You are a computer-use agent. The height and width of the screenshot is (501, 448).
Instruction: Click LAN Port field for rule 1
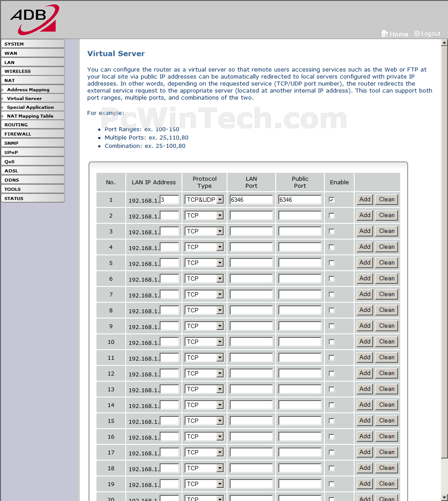[251, 200]
